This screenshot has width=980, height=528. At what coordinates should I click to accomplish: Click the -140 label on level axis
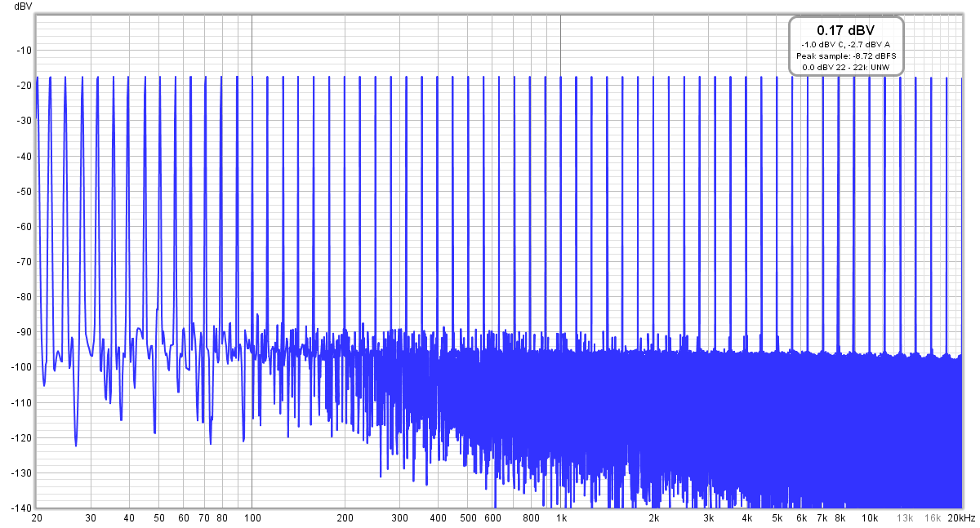[20, 508]
